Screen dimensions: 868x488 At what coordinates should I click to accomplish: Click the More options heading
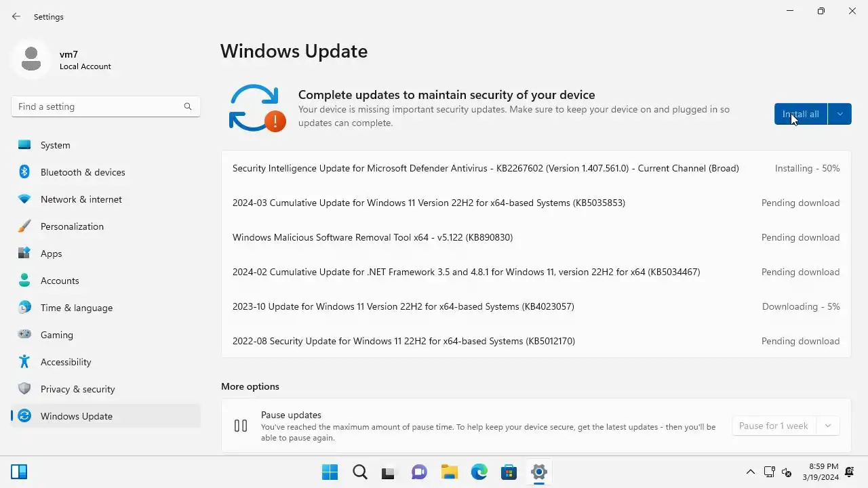click(250, 386)
